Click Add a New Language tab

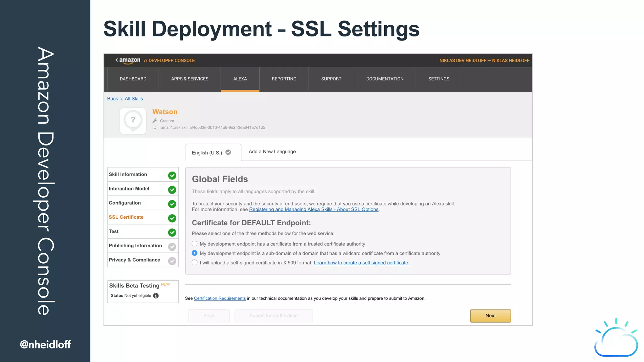[x=272, y=151]
